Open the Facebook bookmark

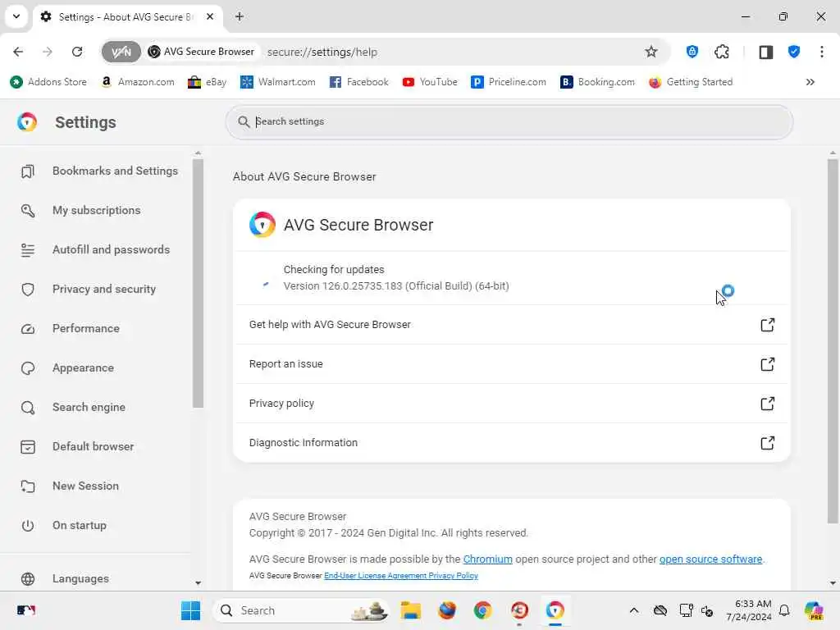(x=359, y=82)
